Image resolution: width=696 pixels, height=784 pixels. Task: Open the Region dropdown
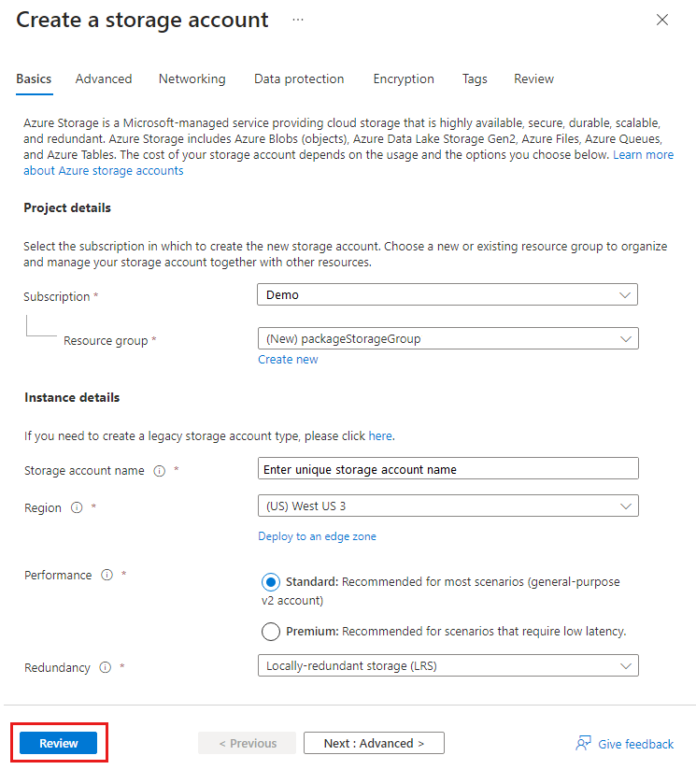(448, 506)
